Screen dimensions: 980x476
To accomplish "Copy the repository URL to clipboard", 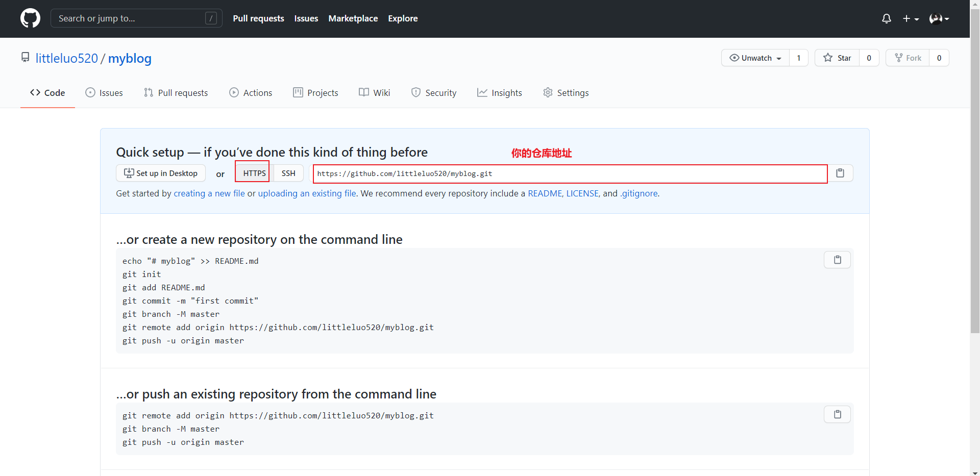I will click(x=840, y=173).
